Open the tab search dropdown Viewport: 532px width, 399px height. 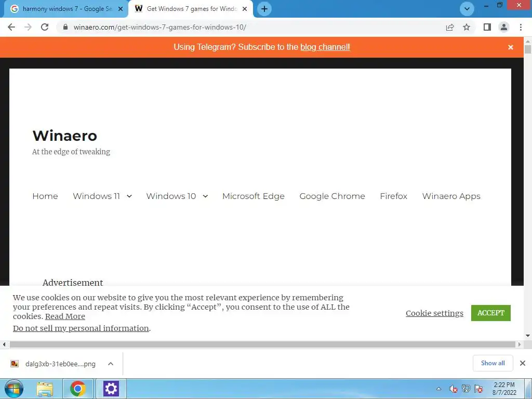pos(467,9)
